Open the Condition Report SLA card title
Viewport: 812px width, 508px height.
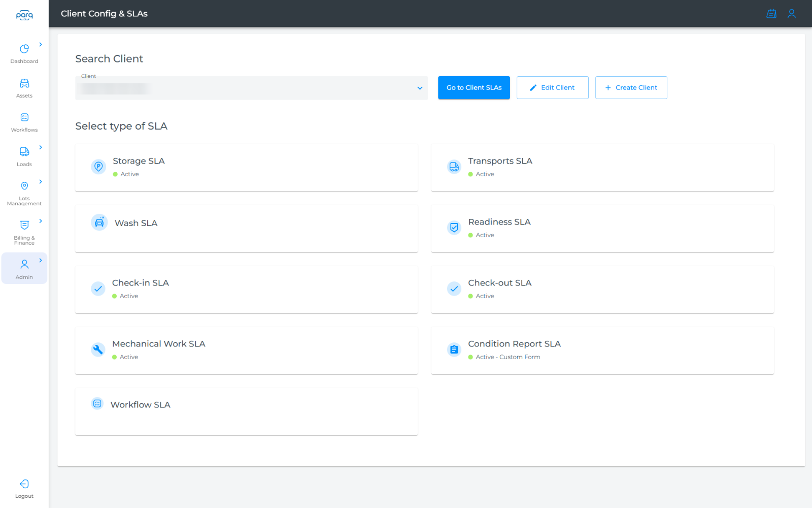coord(514,344)
